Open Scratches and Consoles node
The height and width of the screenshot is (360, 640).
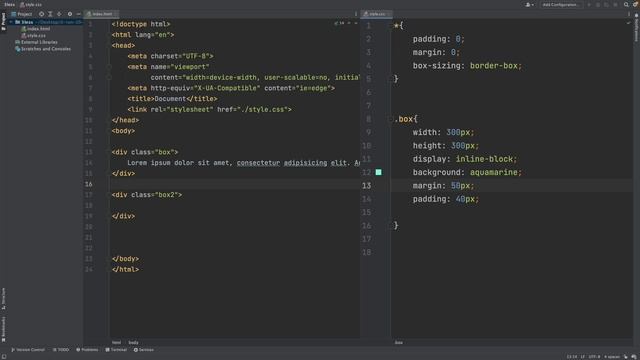[x=43, y=49]
